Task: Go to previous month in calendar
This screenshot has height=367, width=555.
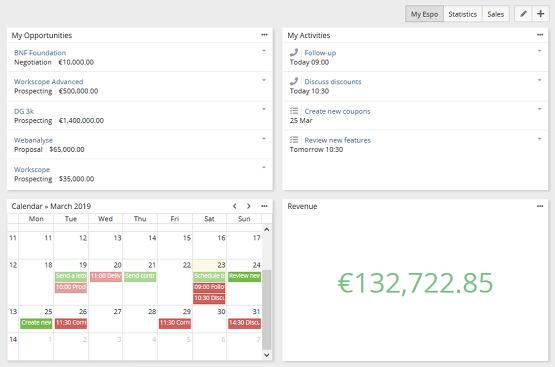Action: [235, 206]
